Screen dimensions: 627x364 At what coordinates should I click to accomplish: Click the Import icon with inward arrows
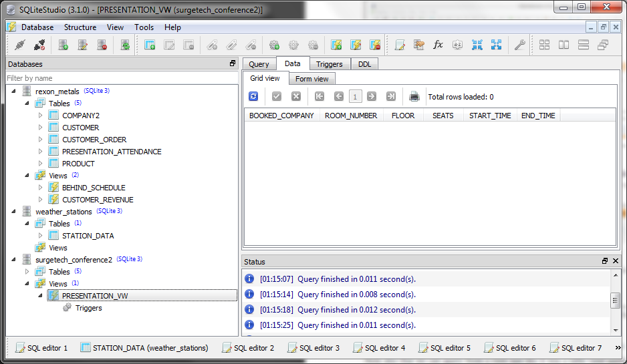tap(477, 45)
